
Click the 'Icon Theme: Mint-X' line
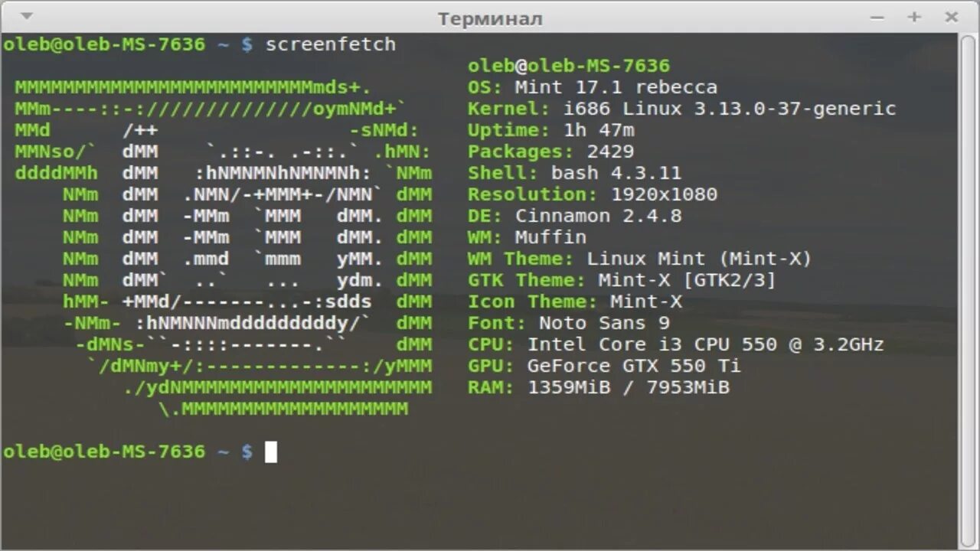[575, 302]
